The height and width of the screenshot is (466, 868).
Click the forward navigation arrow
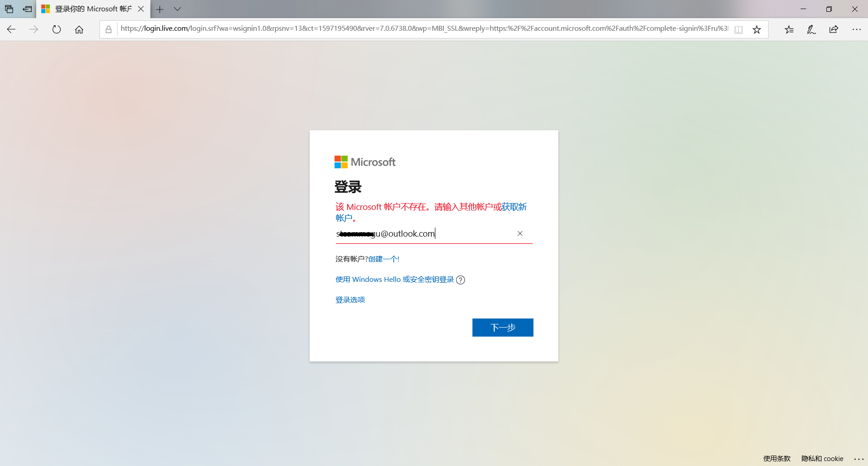34,29
